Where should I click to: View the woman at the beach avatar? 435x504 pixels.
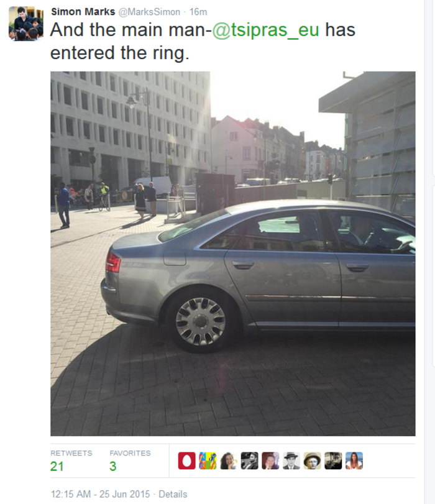(354, 460)
